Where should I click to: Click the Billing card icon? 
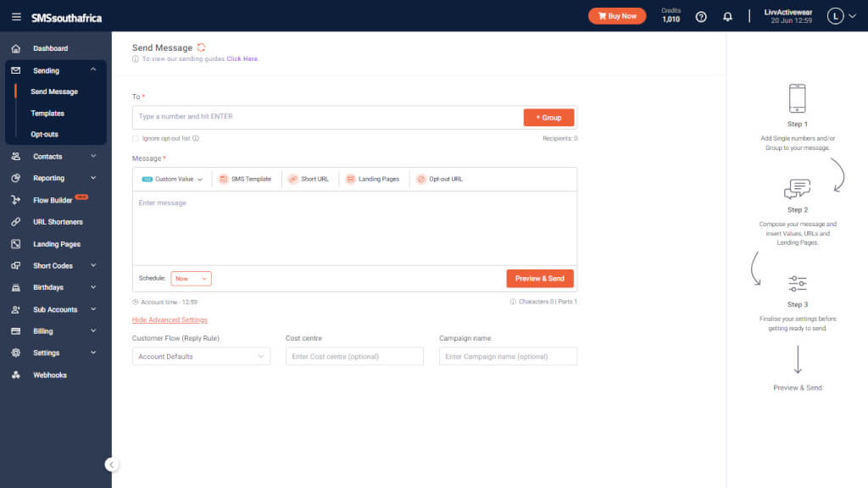[15, 331]
